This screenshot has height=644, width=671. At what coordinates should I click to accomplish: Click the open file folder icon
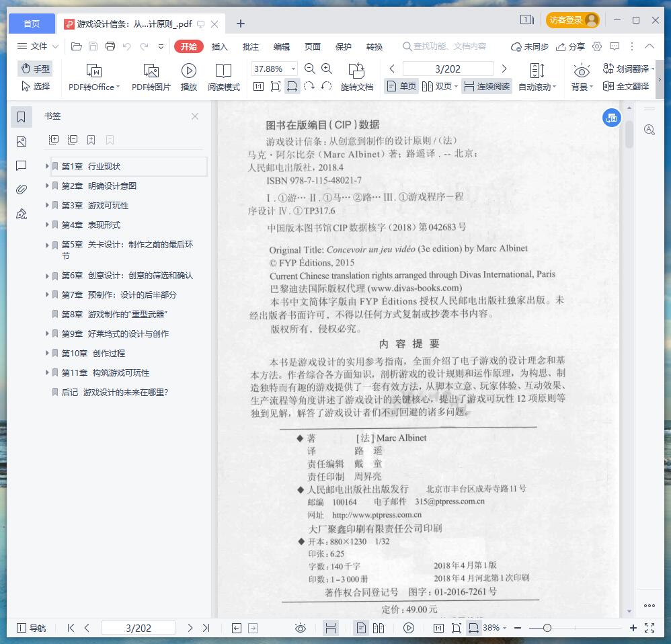click(x=76, y=46)
